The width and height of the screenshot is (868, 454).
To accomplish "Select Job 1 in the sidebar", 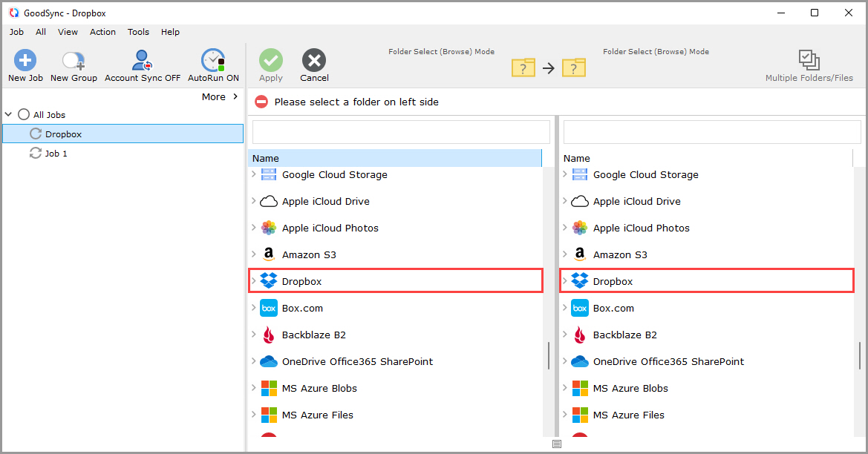I will pos(56,153).
